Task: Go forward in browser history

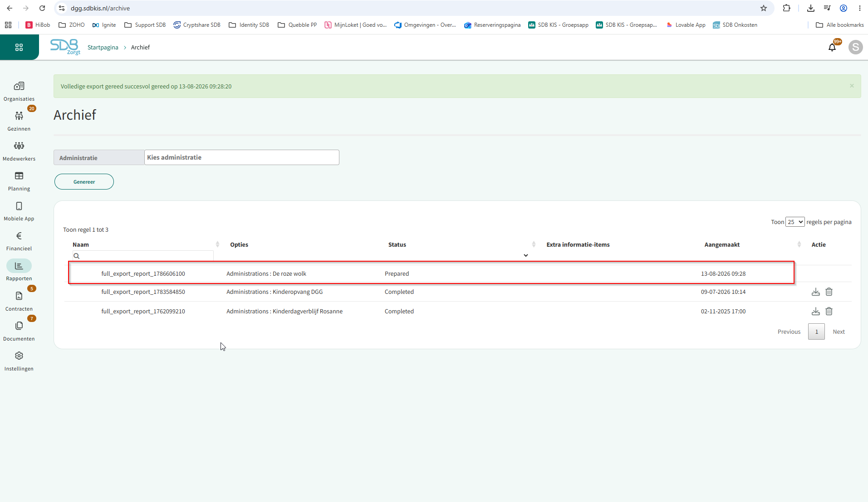Action: coord(26,8)
